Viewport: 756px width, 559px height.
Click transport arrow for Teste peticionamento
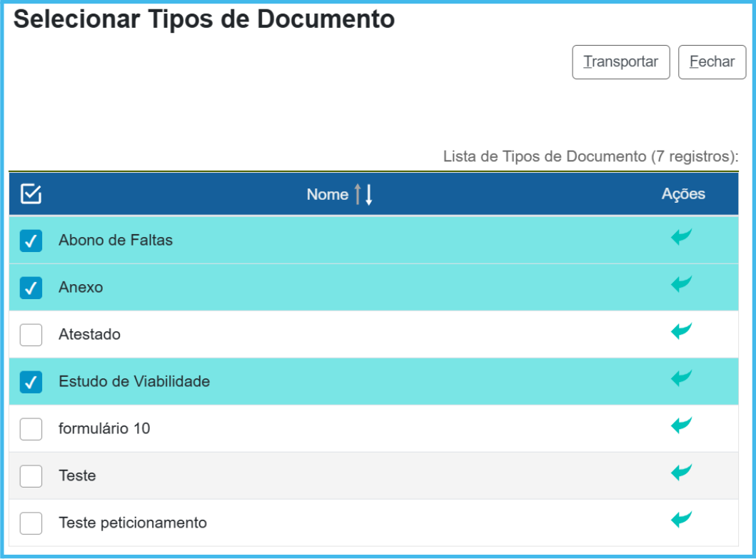[x=681, y=520]
